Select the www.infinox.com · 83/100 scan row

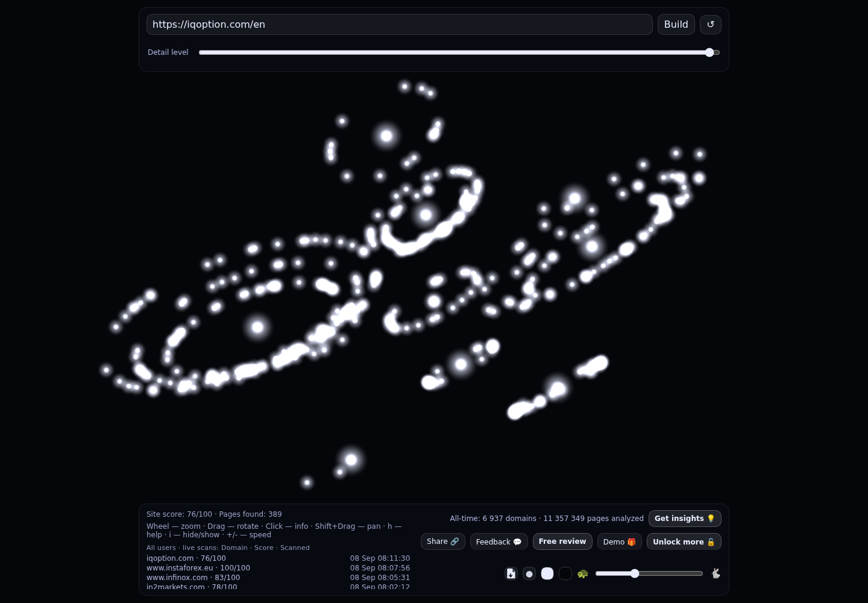pos(278,578)
